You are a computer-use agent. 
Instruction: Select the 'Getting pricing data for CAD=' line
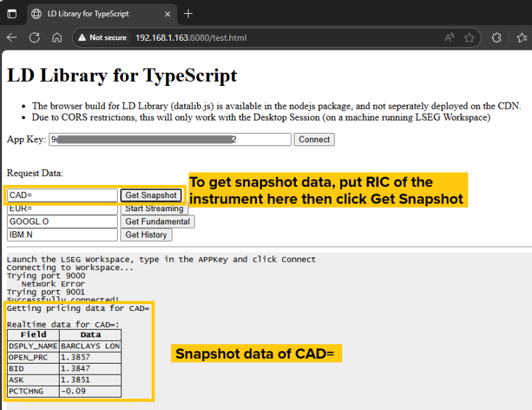[78, 308]
